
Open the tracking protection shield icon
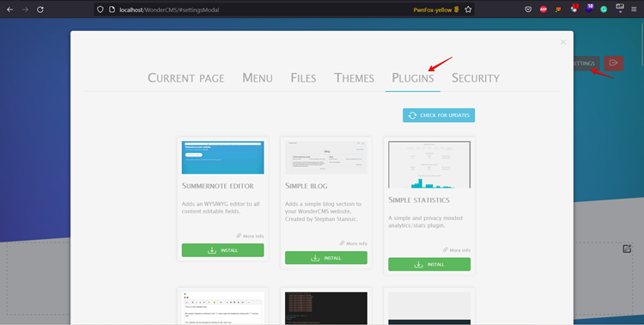tap(100, 9)
